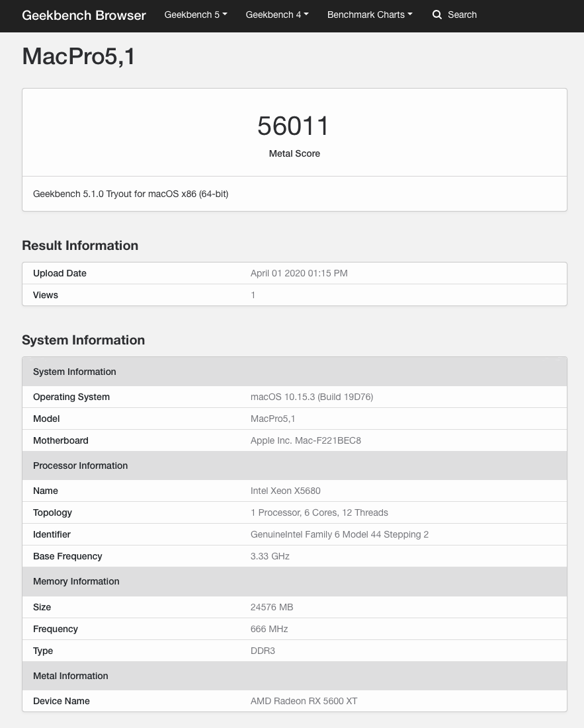
Task: Click the Geekbench Browser logo link
Action: pyautogui.click(x=83, y=15)
